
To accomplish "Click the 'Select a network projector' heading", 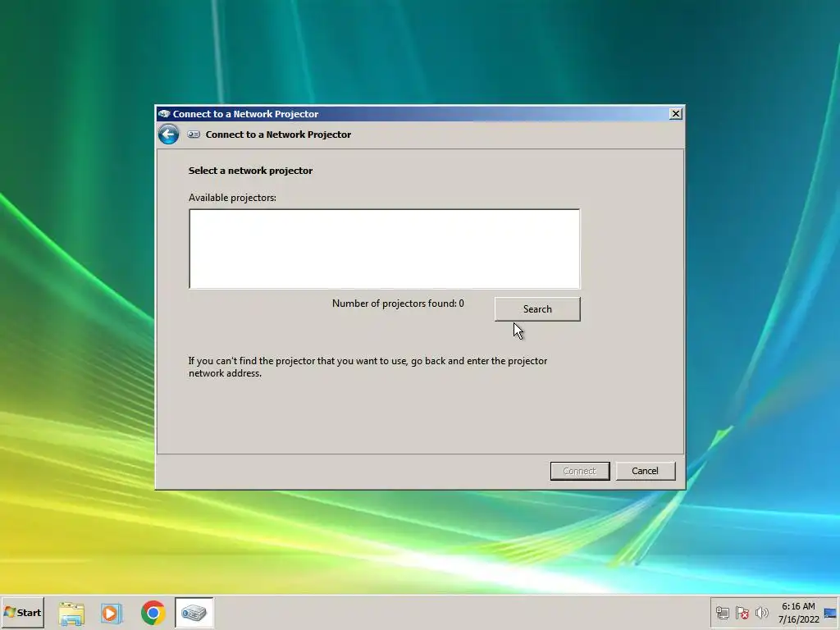I will [x=250, y=171].
